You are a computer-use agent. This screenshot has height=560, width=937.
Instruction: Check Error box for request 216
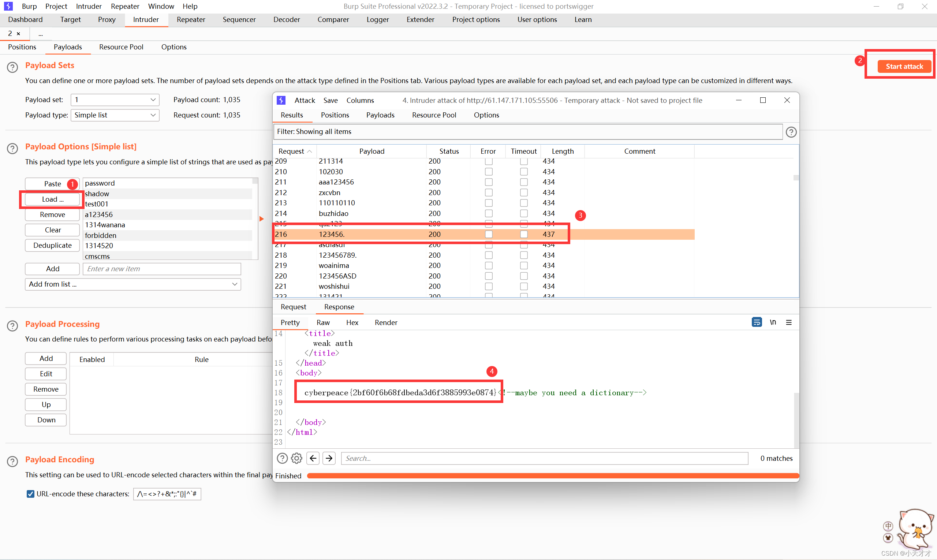[489, 234]
